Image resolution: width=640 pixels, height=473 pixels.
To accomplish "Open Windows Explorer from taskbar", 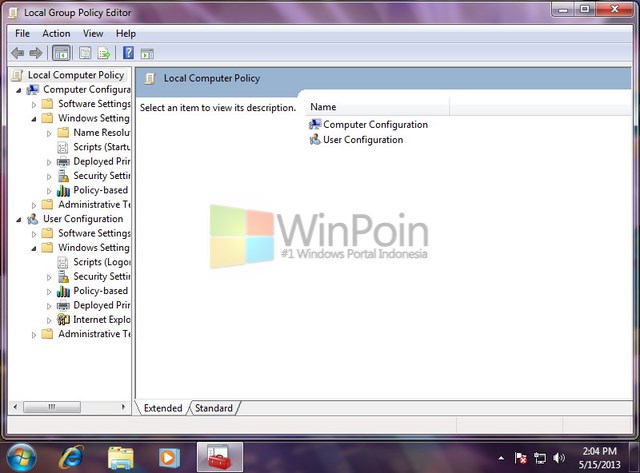I will pyautogui.click(x=120, y=457).
